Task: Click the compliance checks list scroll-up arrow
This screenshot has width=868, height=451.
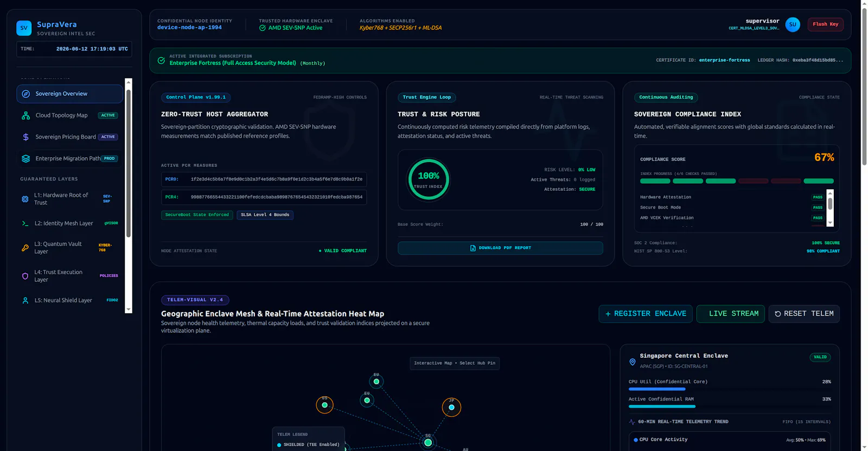Action: pyautogui.click(x=830, y=193)
